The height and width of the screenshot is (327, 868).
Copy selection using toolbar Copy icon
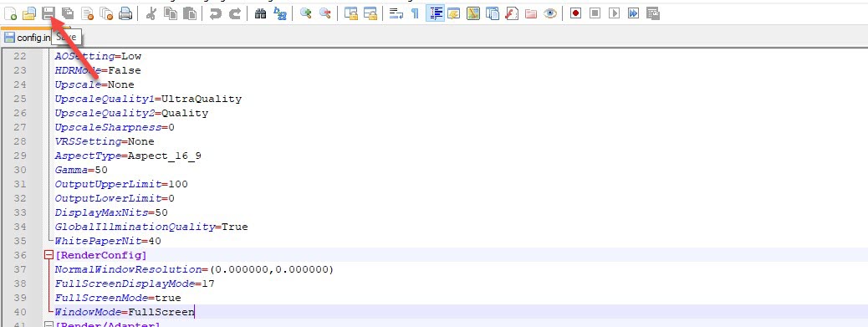click(170, 14)
